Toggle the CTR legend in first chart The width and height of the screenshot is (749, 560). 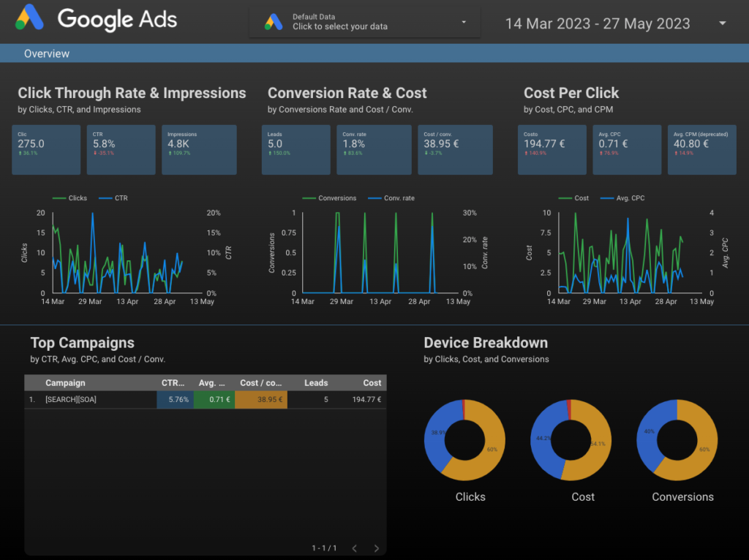pos(113,198)
